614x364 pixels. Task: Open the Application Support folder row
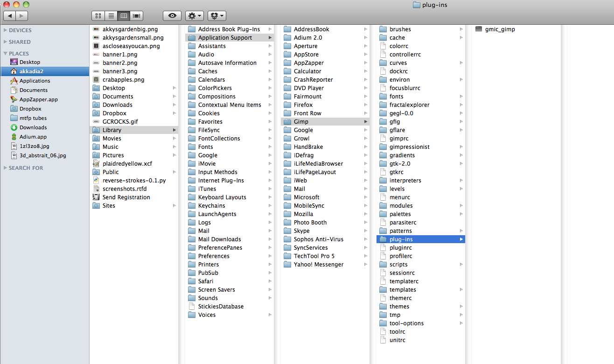(x=230, y=38)
